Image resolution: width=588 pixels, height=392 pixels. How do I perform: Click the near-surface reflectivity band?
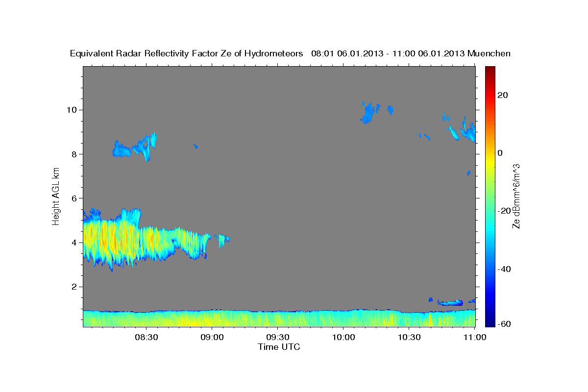tap(279, 318)
